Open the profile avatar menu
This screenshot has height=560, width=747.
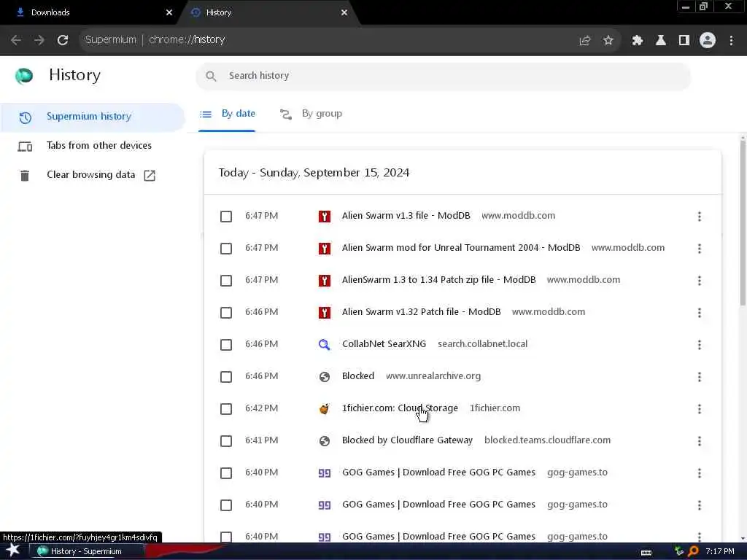coord(708,41)
